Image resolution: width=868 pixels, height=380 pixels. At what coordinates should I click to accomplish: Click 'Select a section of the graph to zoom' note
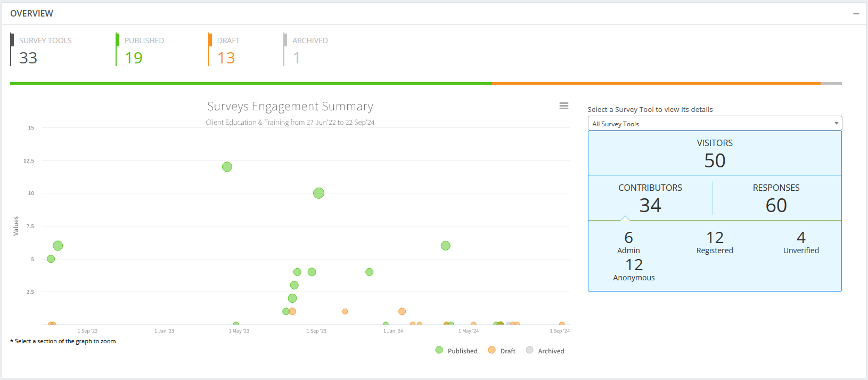pyautogui.click(x=63, y=341)
